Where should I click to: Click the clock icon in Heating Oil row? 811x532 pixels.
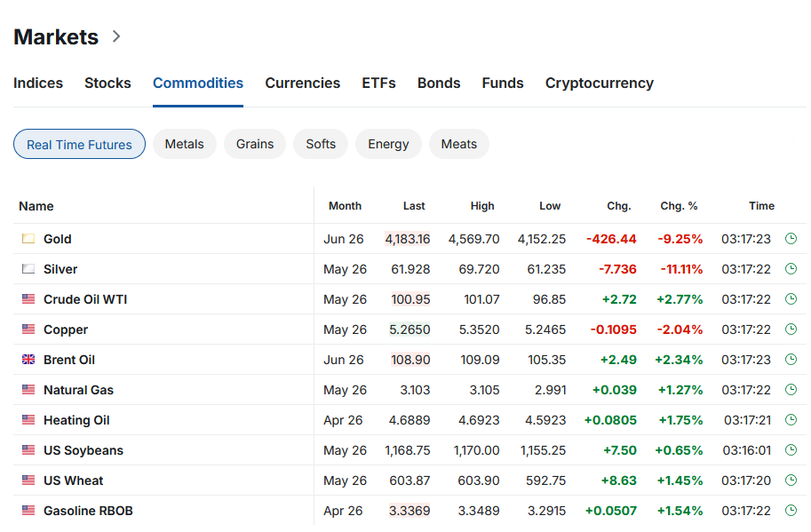[x=791, y=420]
